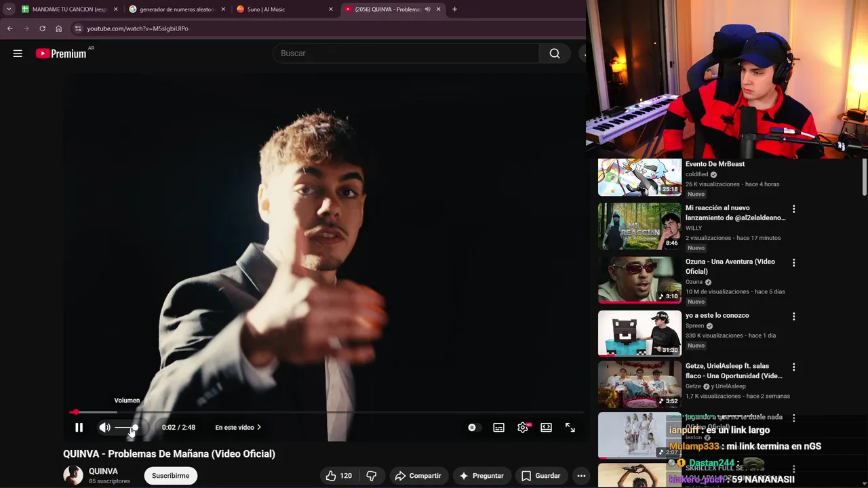Adjust the volume slider handle
Image resolution: width=868 pixels, height=488 pixels.
point(135,428)
